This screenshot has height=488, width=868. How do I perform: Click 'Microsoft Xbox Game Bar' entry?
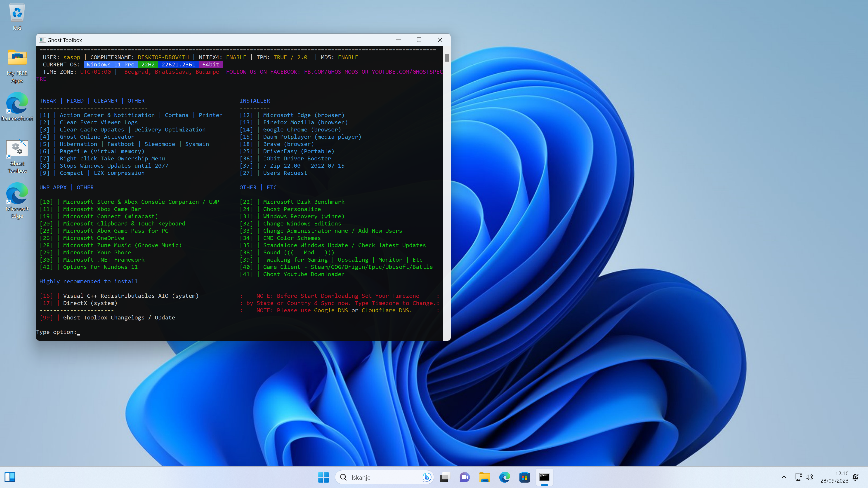click(x=102, y=209)
